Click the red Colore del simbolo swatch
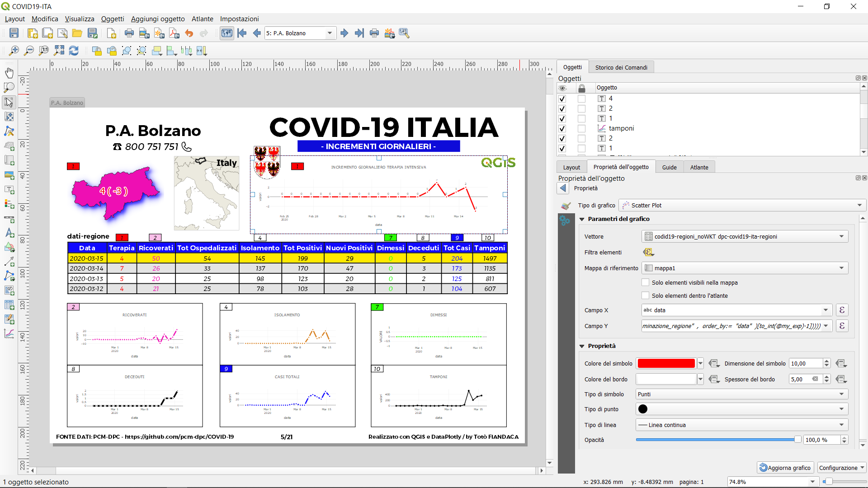This screenshot has width=868, height=488. (x=666, y=363)
